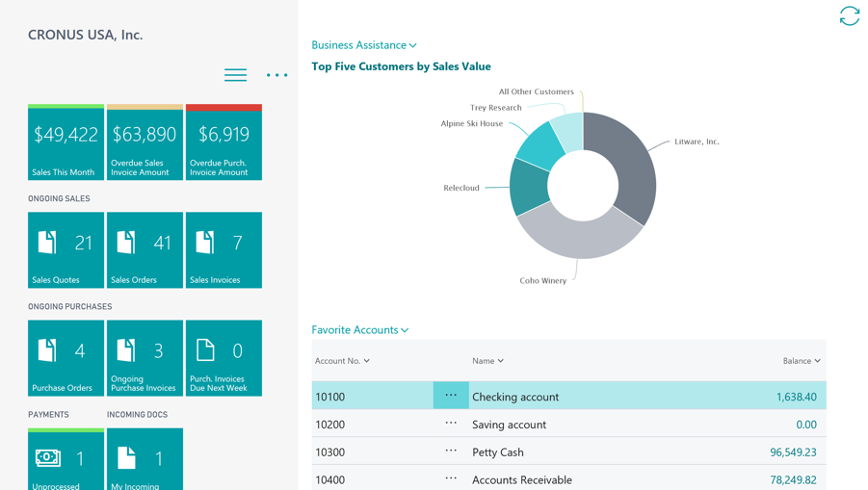
Task: Click the refresh icon at top right
Action: tap(849, 16)
